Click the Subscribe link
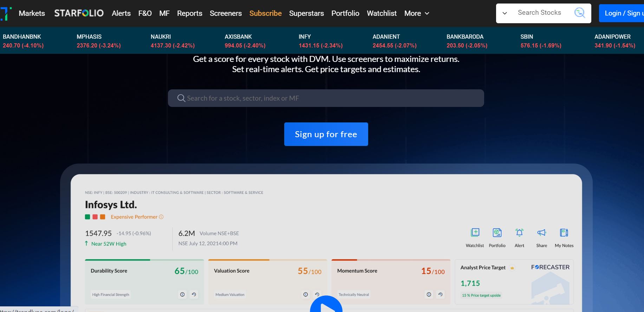644x312 pixels. tap(266, 13)
